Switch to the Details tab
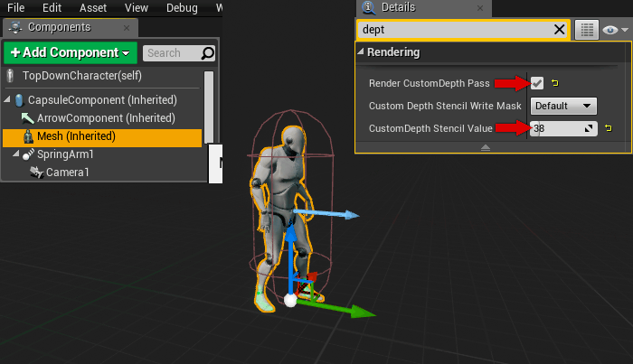The height and width of the screenshot is (364, 633). click(x=424, y=7)
